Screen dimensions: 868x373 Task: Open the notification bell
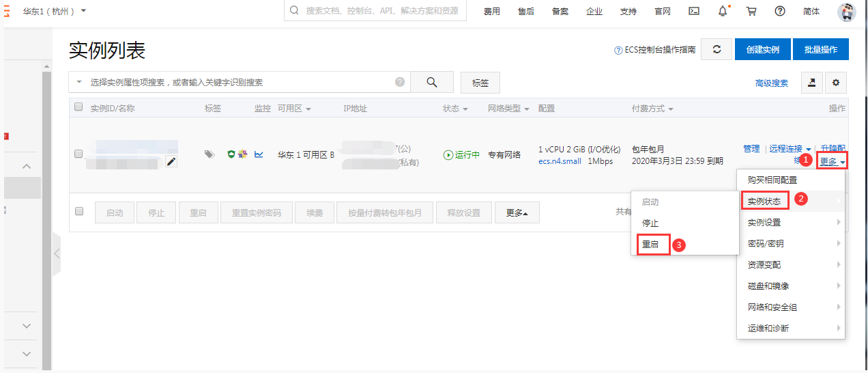723,11
